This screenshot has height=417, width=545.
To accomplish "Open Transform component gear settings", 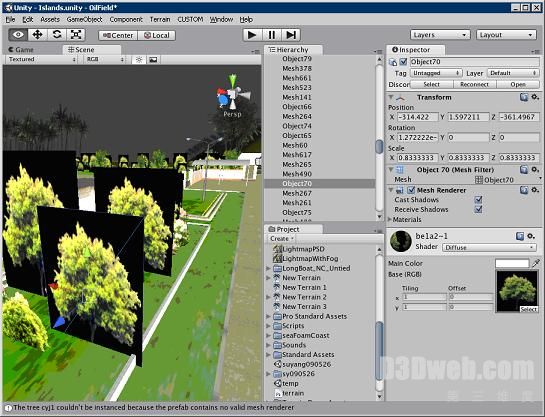I will click(x=535, y=97).
